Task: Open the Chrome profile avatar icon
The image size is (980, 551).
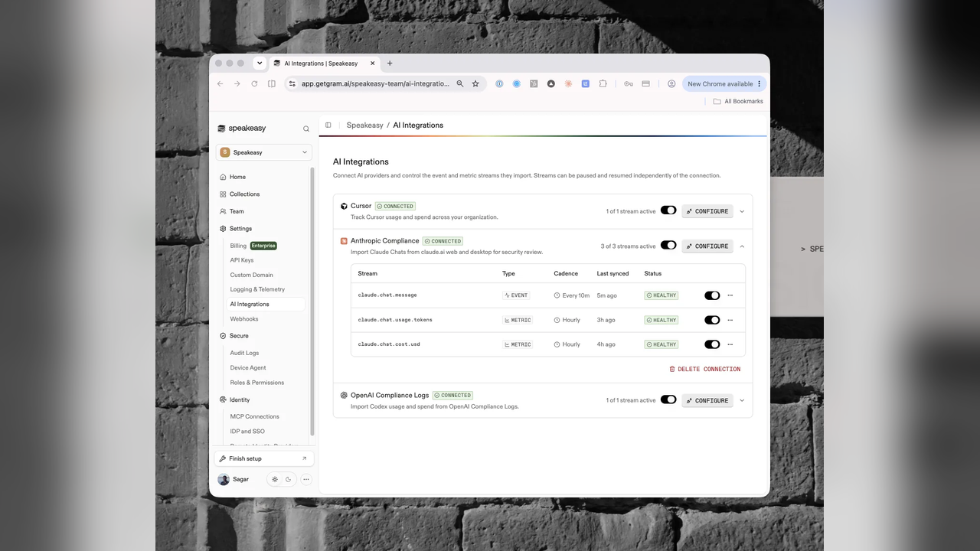Action: click(x=671, y=83)
